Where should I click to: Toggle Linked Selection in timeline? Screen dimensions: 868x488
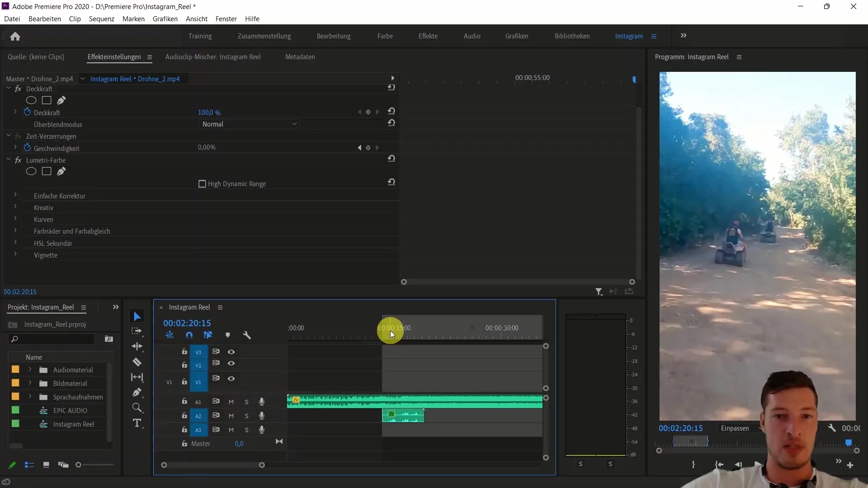tap(208, 335)
